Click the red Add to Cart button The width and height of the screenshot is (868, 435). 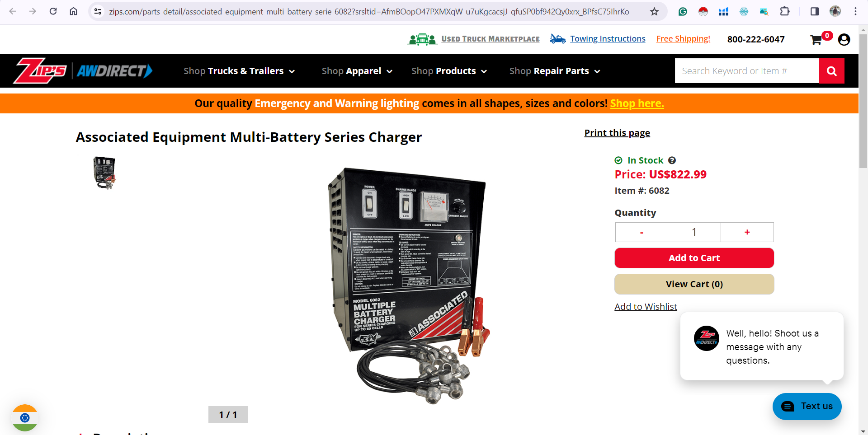[694, 258]
